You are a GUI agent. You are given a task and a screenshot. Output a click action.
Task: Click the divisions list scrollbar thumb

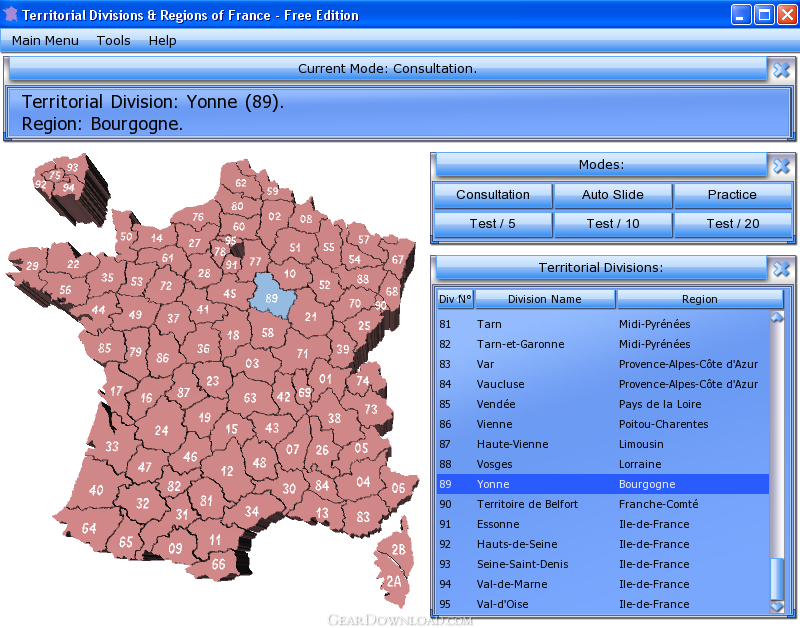777,579
